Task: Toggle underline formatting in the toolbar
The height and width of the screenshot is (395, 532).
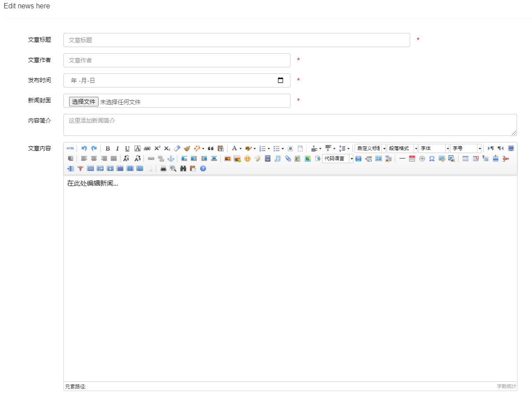Action: click(127, 148)
